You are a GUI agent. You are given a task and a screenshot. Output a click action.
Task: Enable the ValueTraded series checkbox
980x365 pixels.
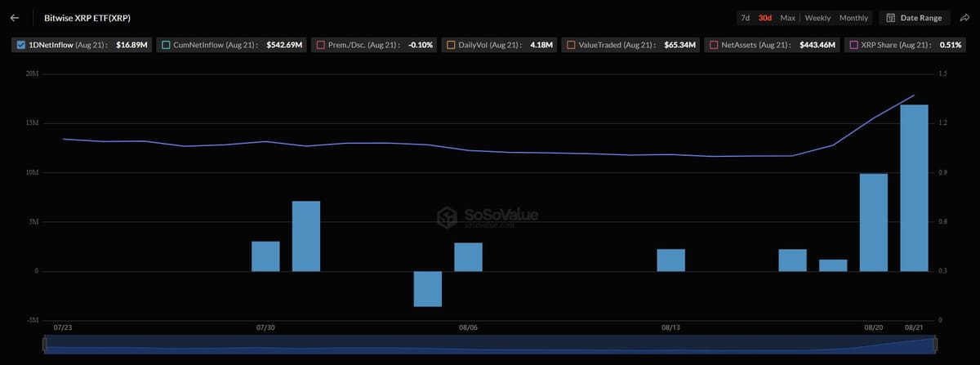(570, 45)
